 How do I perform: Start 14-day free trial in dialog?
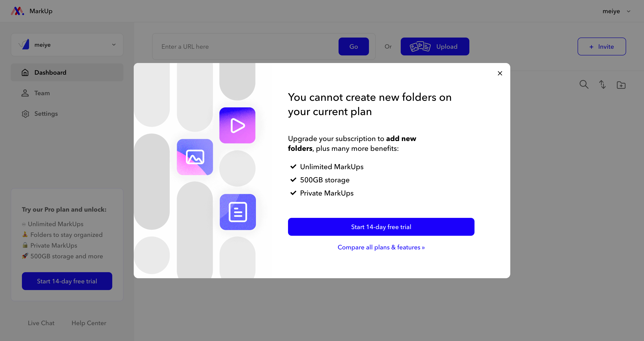click(381, 227)
